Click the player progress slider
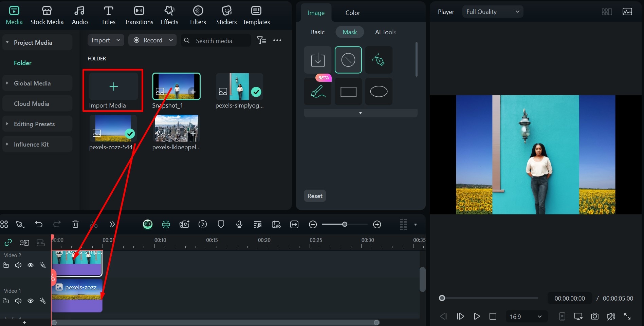The image size is (644, 326). pos(489,298)
